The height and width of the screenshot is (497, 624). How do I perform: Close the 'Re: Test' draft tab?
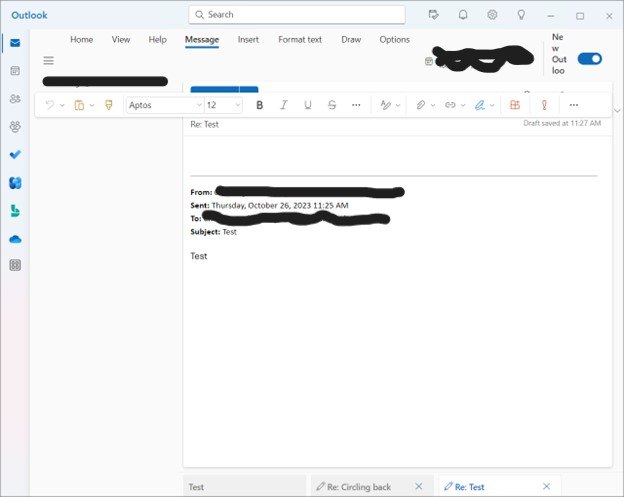pyautogui.click(x=546, y=486)
